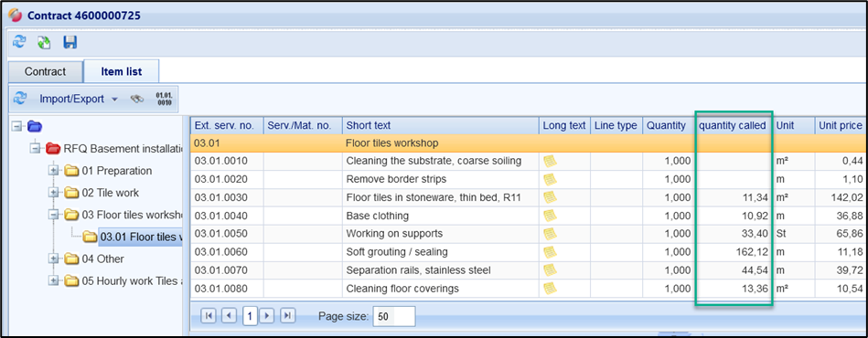Viewport: 868px width, 338px height.
Task: Switch to the Contract tab
Action: pos(45,71)
